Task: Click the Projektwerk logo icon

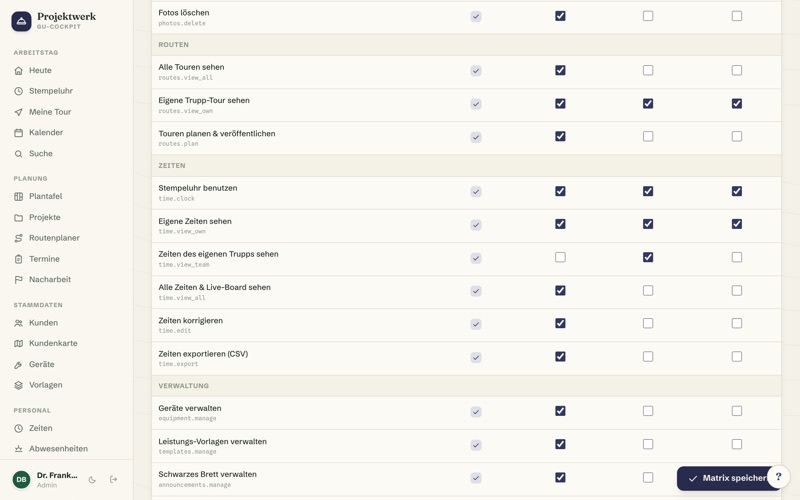Action: [x=21, y=21]
